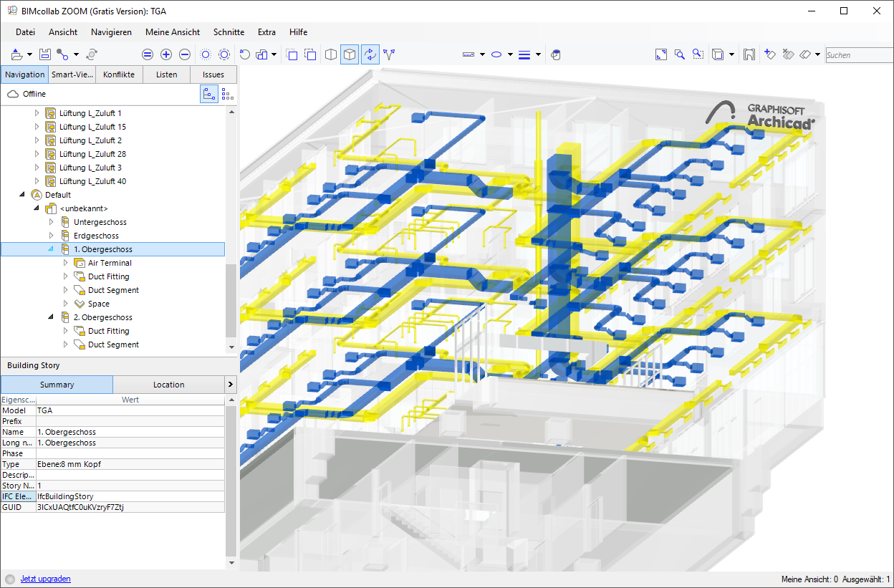Click the minus-in-circle toolbar icon

[185, 54]
